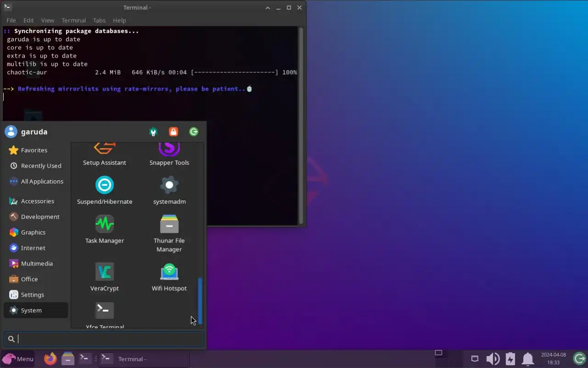The image size is (588, 368).
Task: Click the garuda username label
Action: (x=34, y=132)
